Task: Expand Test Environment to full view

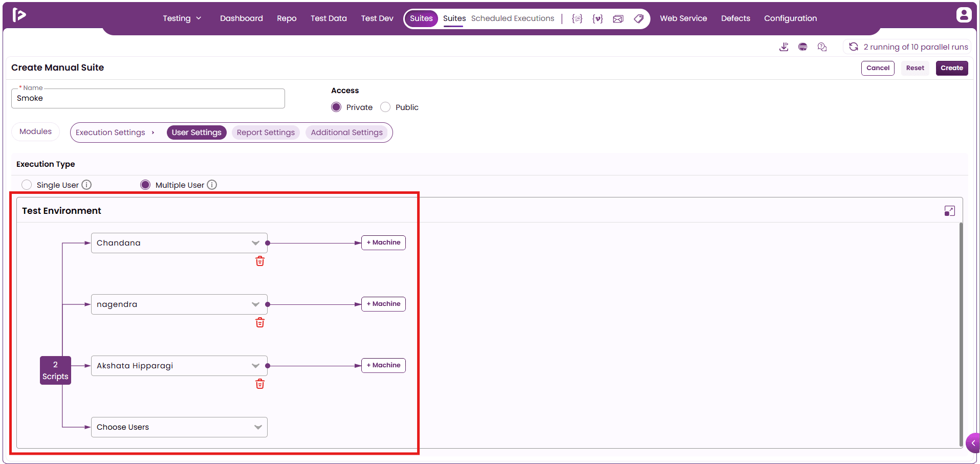Action: 949,211
